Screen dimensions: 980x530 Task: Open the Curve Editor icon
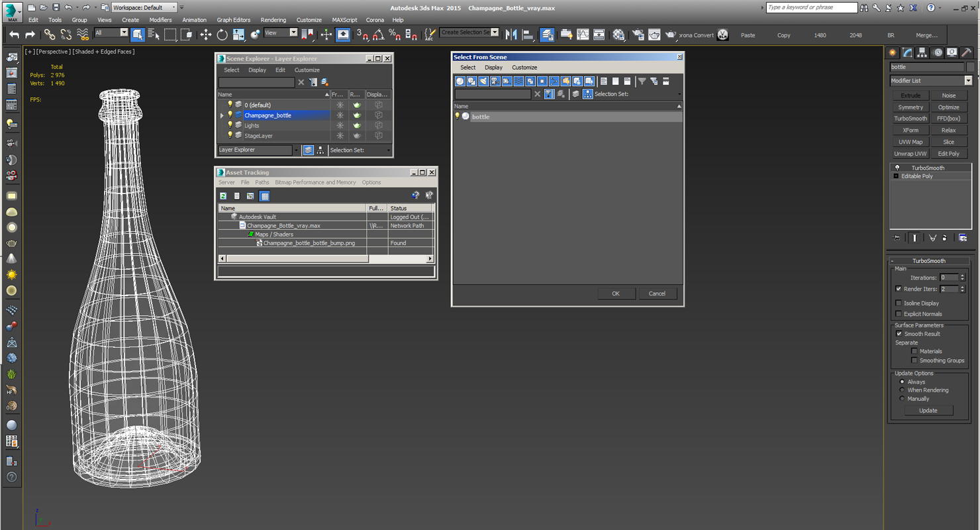(x=583, y=34)
